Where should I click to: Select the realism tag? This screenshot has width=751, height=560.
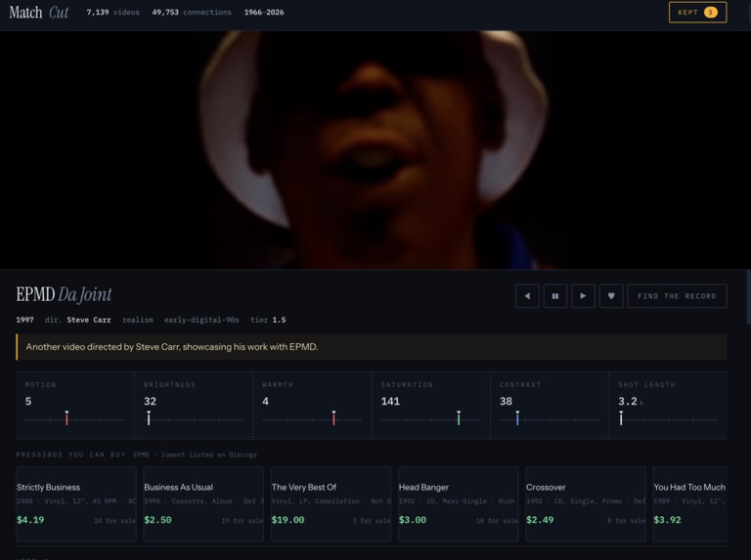coord(138,320)
